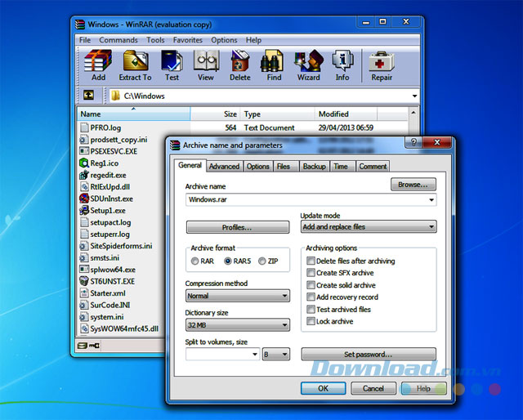Switch to the Advanced tab
The height and width of the screenshot is (420, 523).
224,166
